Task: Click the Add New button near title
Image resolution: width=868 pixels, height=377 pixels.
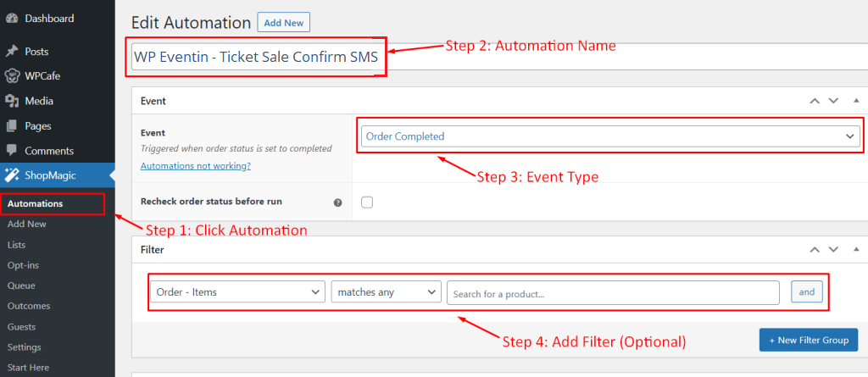Action: coord(284,23)
